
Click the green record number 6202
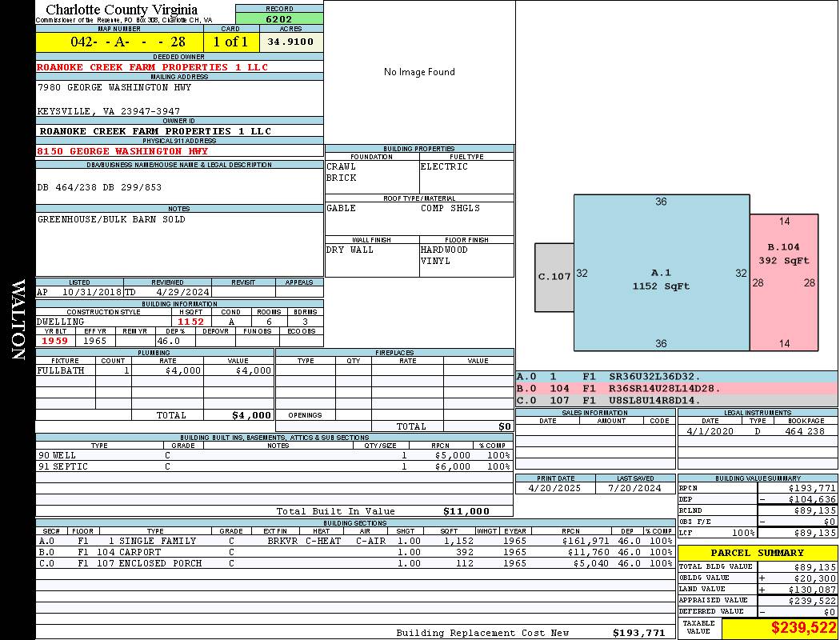[279, 19]
